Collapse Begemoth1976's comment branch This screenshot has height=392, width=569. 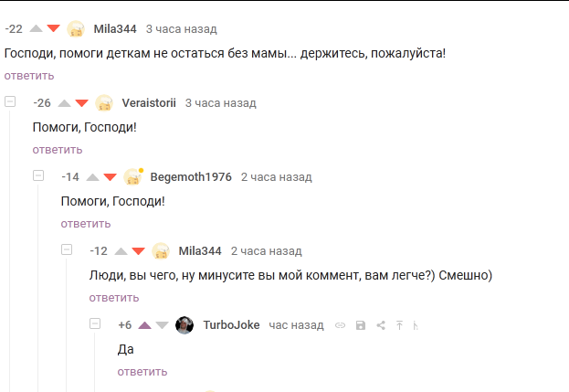coord(39,175)
